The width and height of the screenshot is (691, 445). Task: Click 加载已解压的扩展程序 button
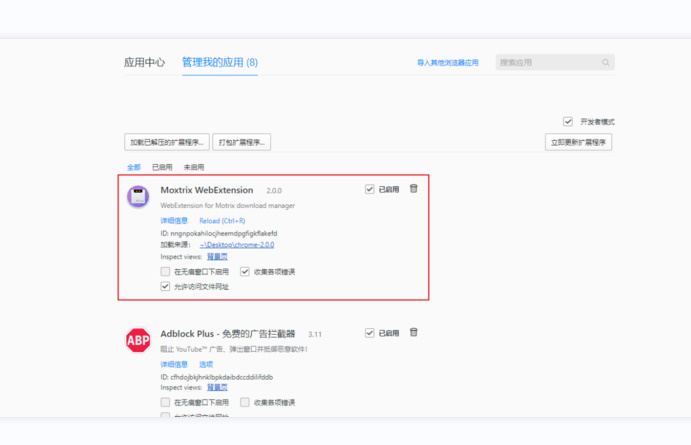pyautogui.click(x=167, y=142)
